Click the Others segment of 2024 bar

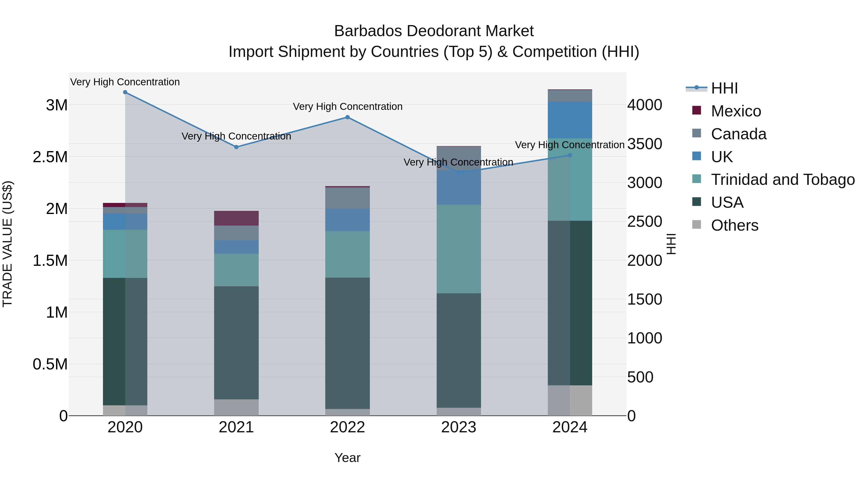tap(570, 401)
